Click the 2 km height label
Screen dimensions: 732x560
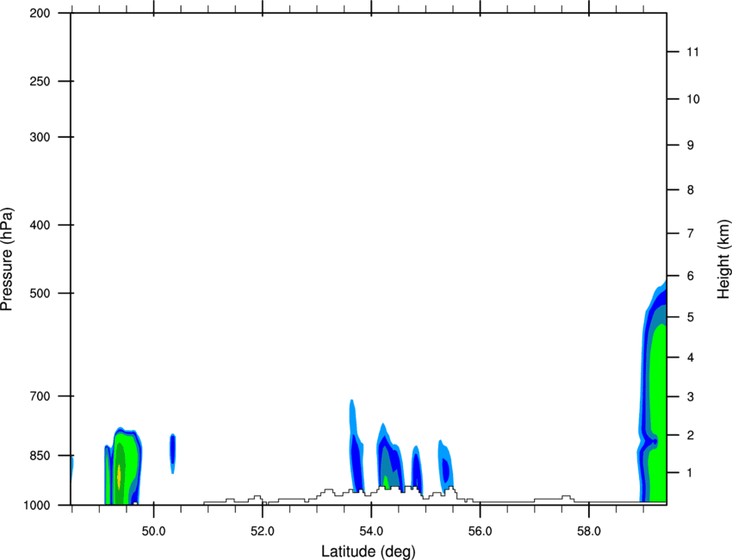click(x=691, y=435)
